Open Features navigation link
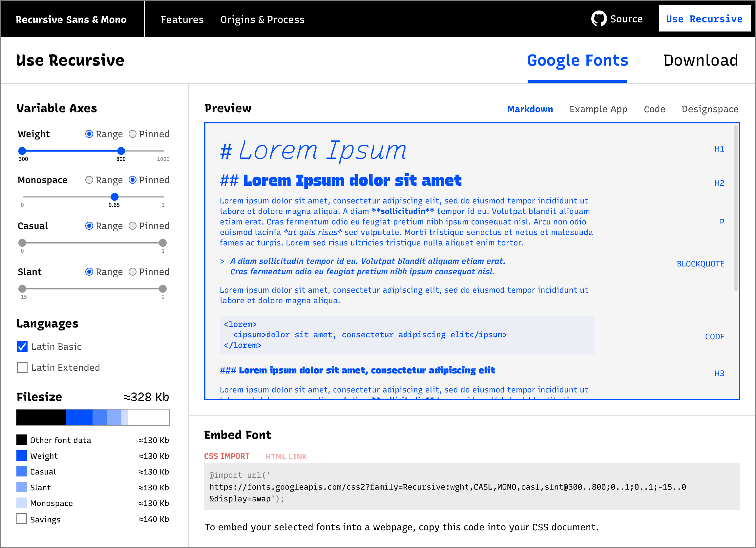Viewport: 756px width, 548px height. click(182, 20)
